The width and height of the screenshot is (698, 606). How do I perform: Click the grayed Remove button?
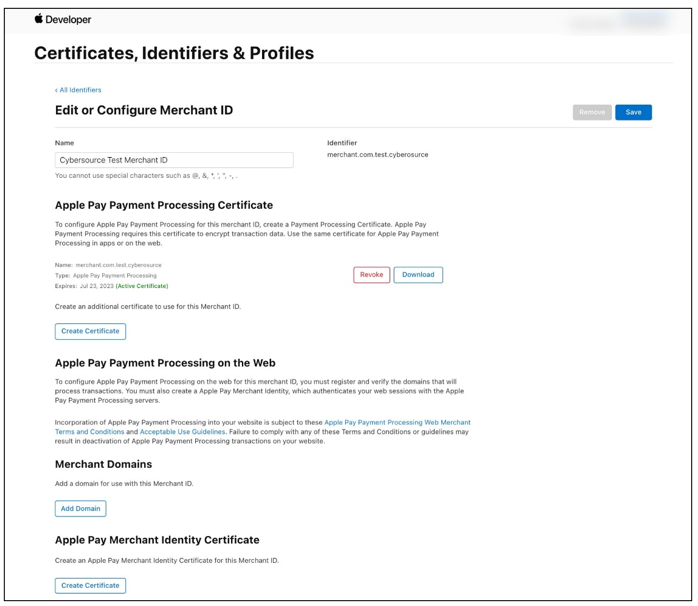[x=592, y=112]
